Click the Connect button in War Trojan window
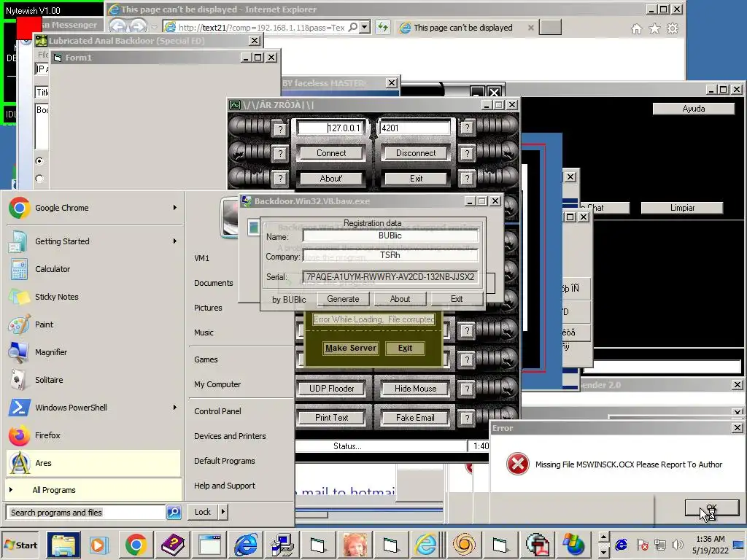This screenshot has height=560, width=747. click(332, 153)
